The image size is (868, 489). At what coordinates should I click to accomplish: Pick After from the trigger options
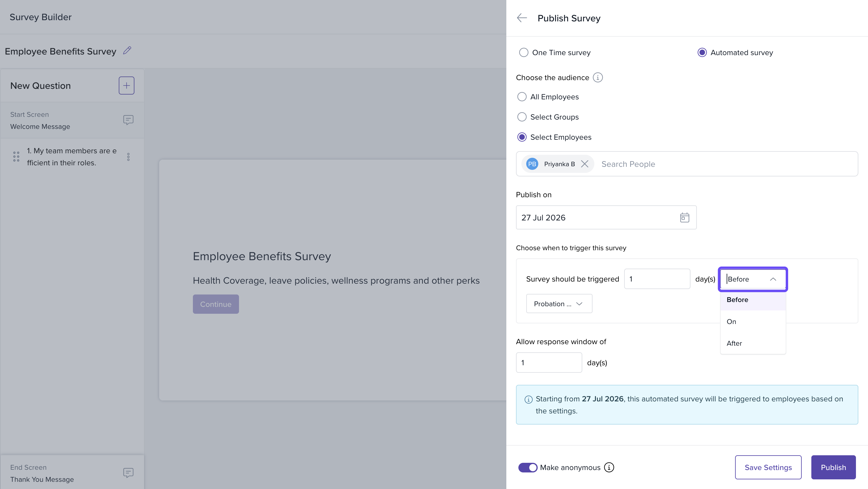point(753,343)
